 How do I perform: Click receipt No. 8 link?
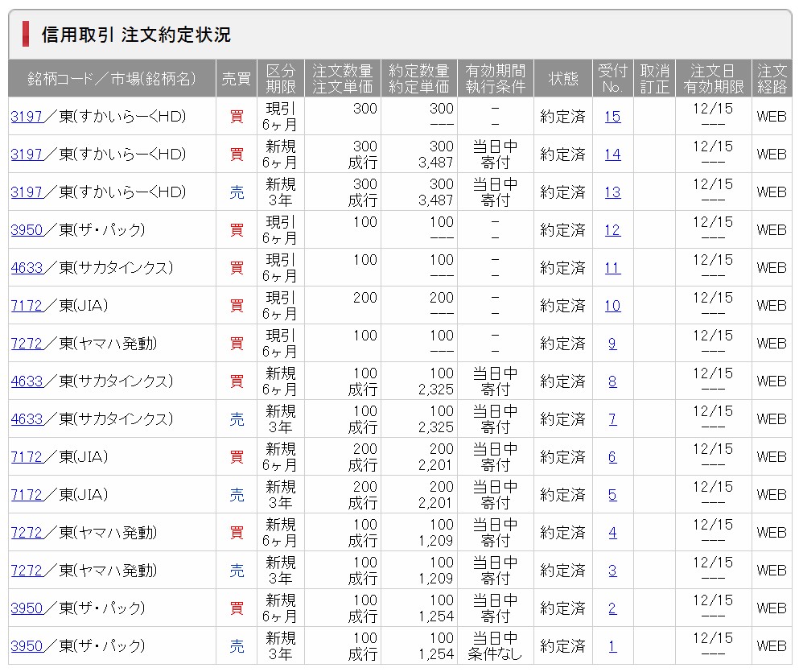coord(612,381)
